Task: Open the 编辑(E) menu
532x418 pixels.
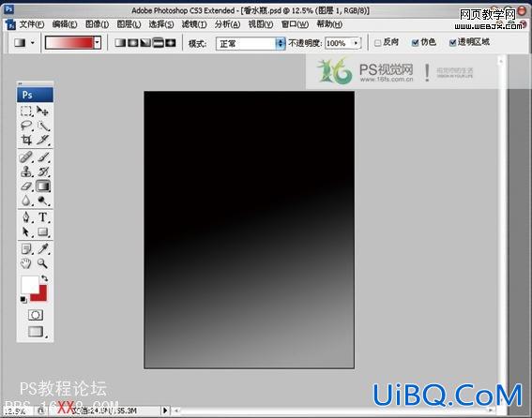Action: point(65,24)
